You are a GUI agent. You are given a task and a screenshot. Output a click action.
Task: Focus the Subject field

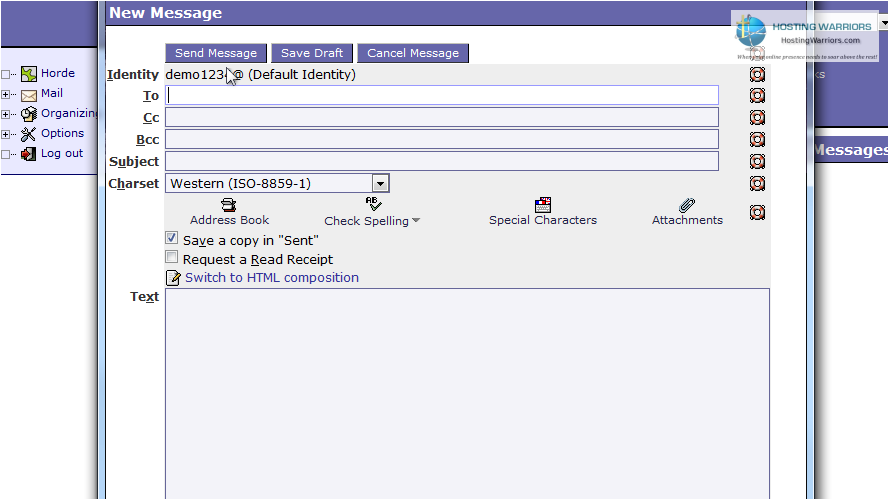point(442,161)
